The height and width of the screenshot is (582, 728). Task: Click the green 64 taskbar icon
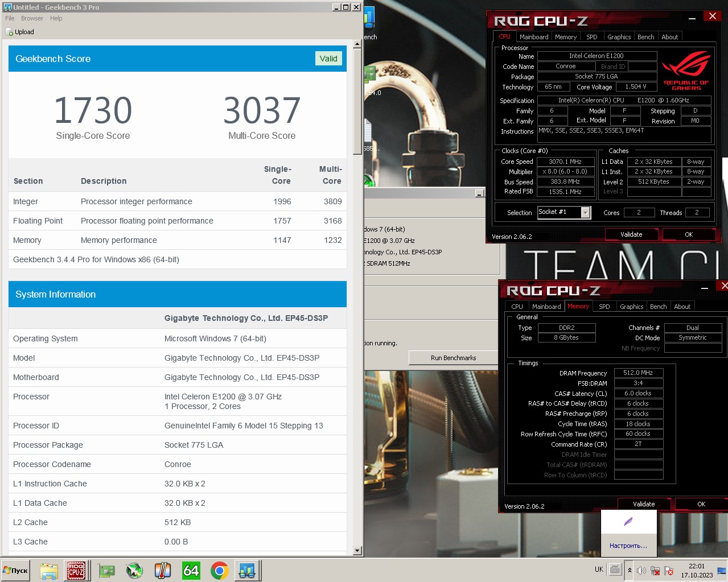[191, 570]
